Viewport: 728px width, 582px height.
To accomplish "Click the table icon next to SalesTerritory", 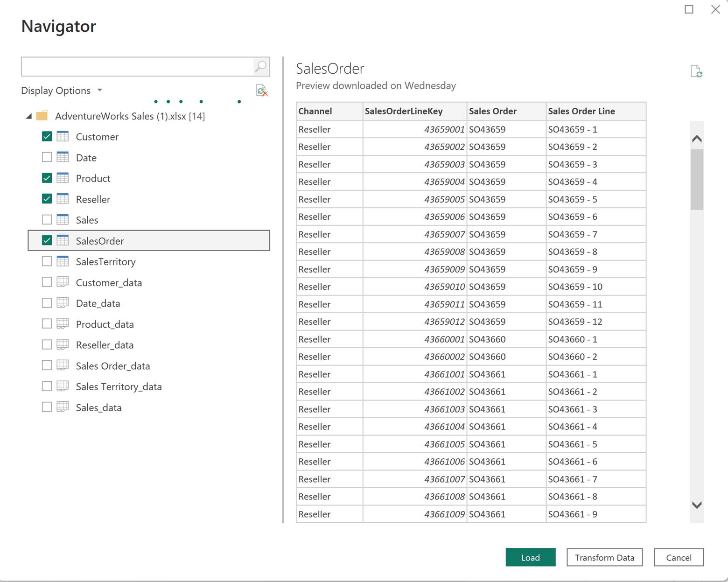I will coord(63,261).
